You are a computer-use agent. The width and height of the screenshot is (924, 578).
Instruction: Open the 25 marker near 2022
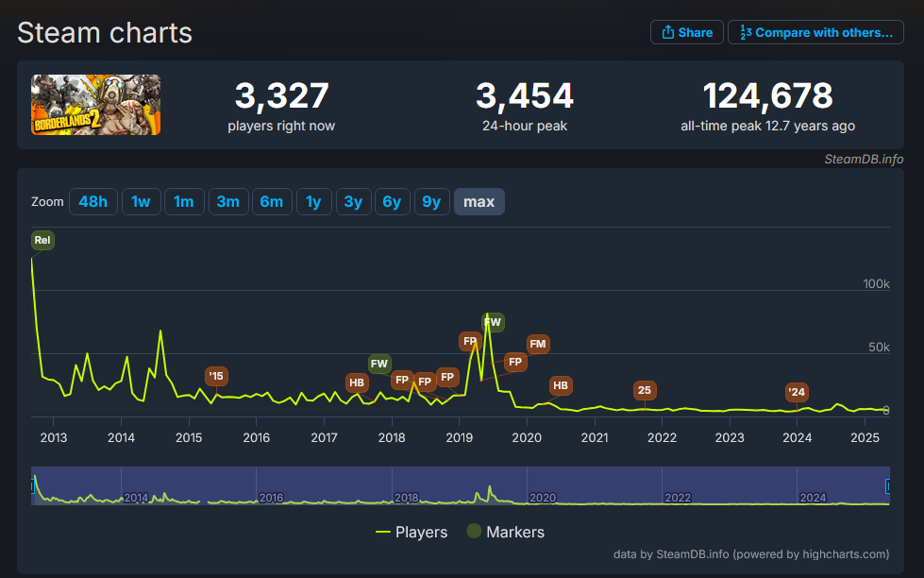(645, 390)
